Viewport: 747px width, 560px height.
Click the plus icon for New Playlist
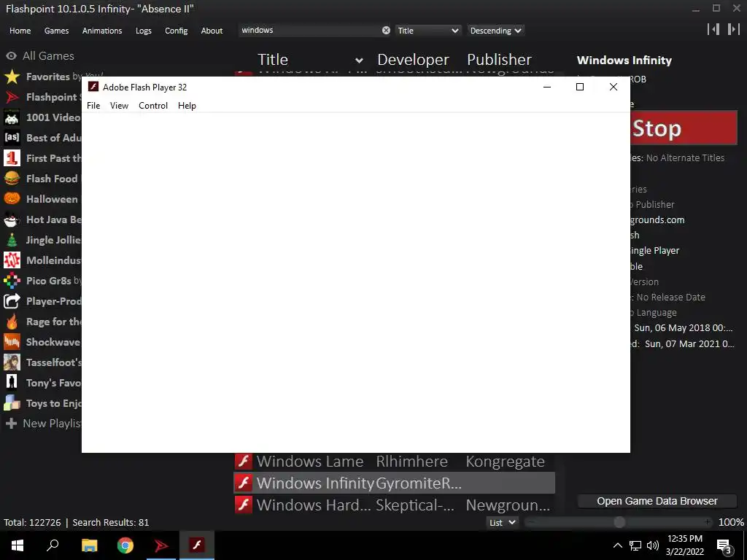click(x=12, y=424)
